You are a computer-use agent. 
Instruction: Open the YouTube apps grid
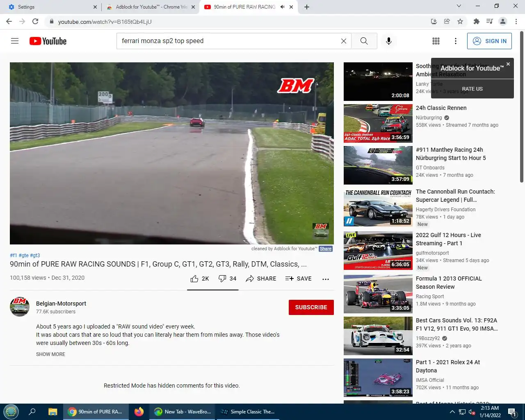click(x=436, y=41)
